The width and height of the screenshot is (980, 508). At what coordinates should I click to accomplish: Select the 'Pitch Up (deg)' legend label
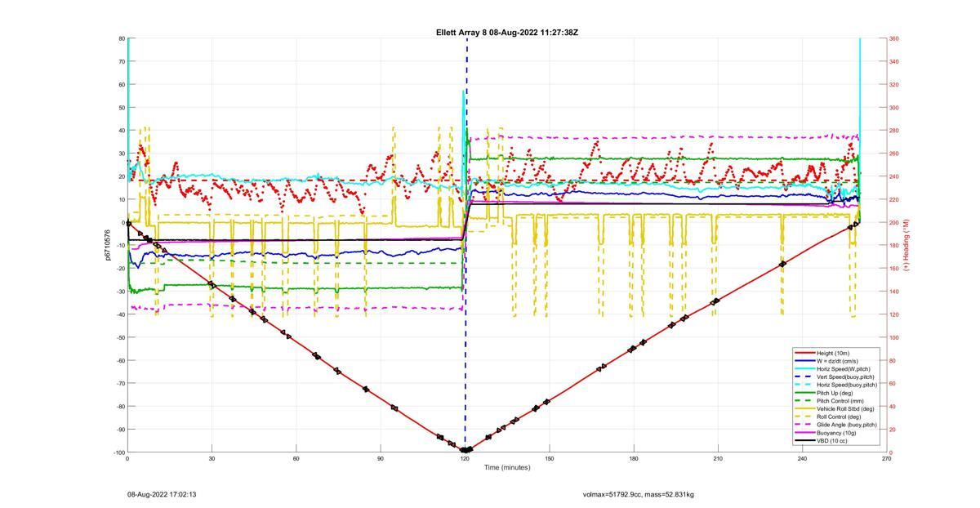(835, 393)
